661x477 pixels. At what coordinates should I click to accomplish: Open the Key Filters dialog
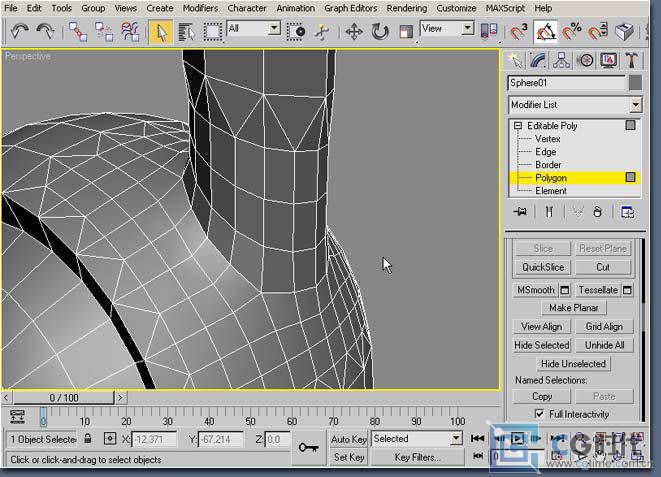tap(417, 457)
